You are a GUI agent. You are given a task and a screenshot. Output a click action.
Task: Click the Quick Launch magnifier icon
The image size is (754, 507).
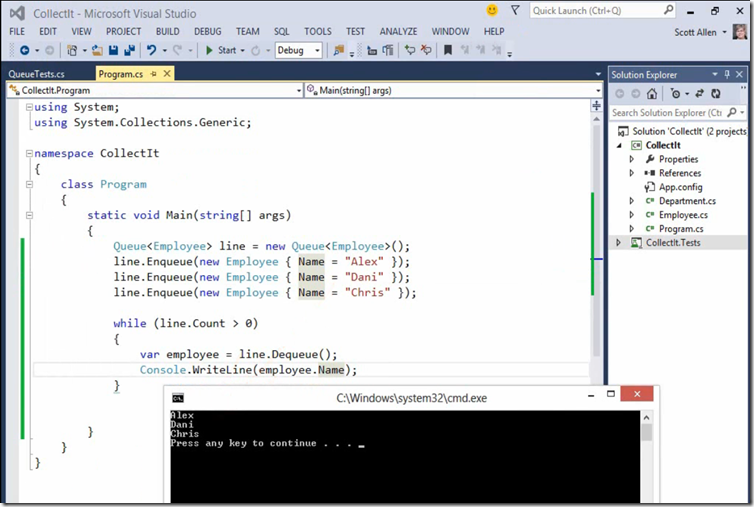[x=668, y=10]
